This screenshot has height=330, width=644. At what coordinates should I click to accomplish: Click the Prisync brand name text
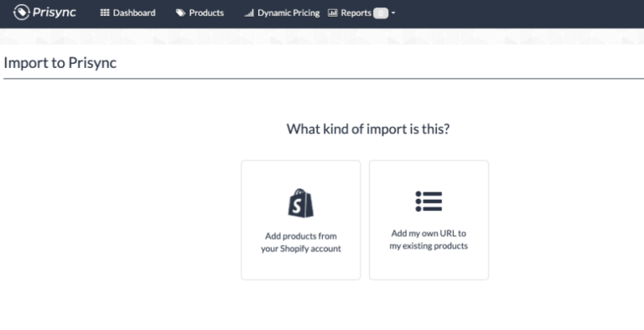[55, 13]
